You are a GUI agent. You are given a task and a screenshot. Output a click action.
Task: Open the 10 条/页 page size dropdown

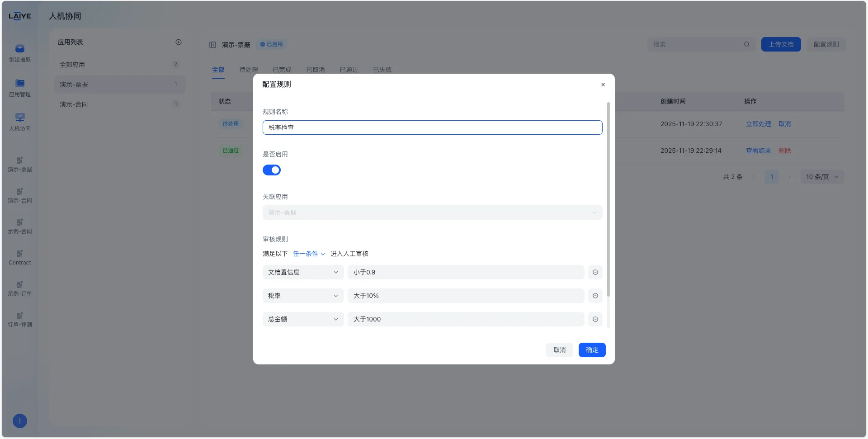(822, 177)
